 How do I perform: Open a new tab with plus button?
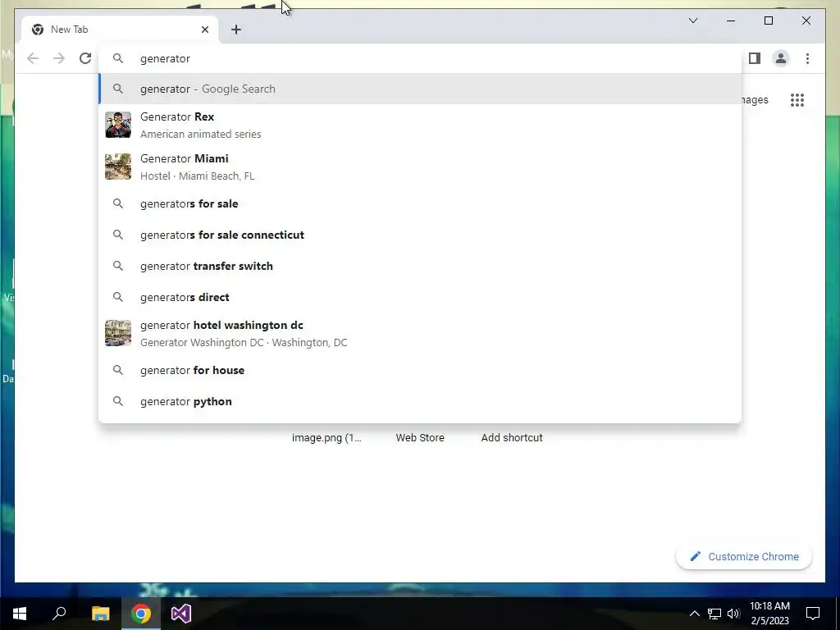coord(236,30)
